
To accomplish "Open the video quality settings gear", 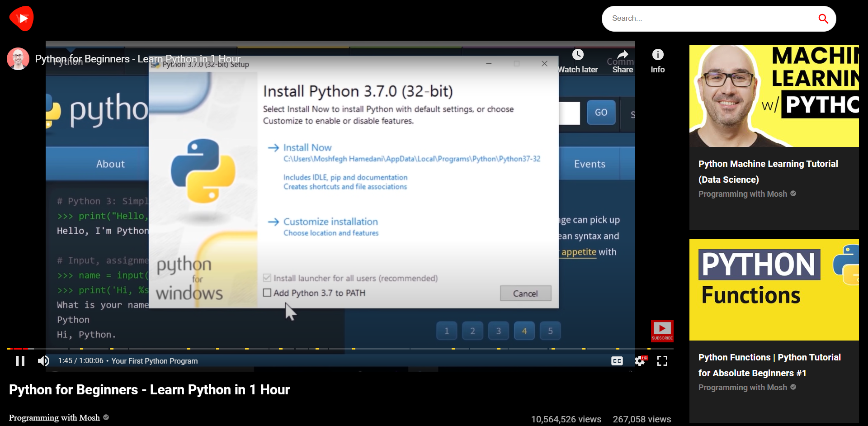I will [x=640, y=360].
